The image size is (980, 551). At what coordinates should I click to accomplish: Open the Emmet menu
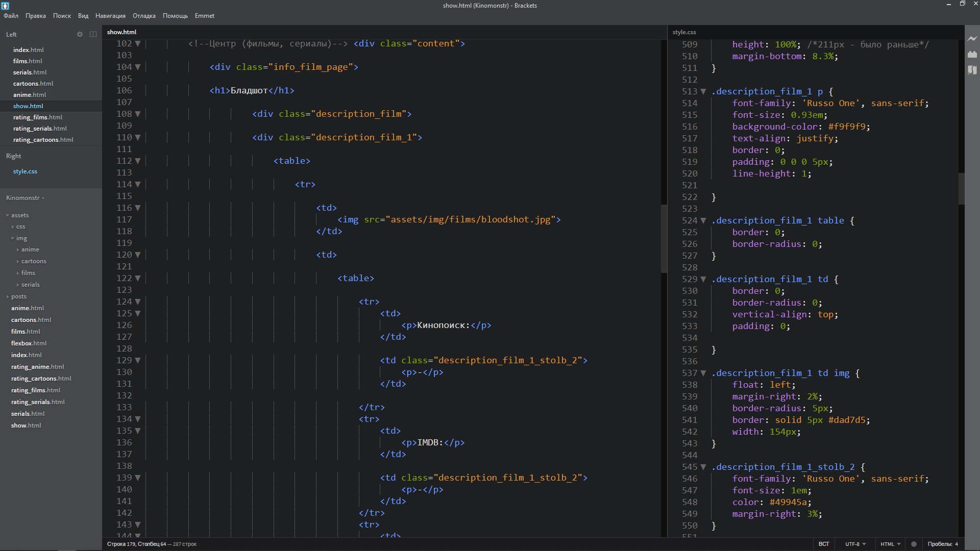pos(205,16)
